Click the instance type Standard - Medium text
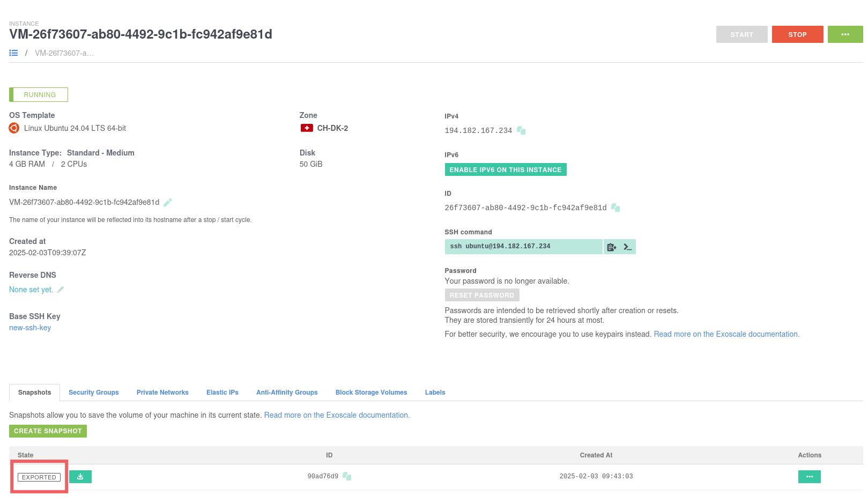The image size is (868, 503). (101, 153)
